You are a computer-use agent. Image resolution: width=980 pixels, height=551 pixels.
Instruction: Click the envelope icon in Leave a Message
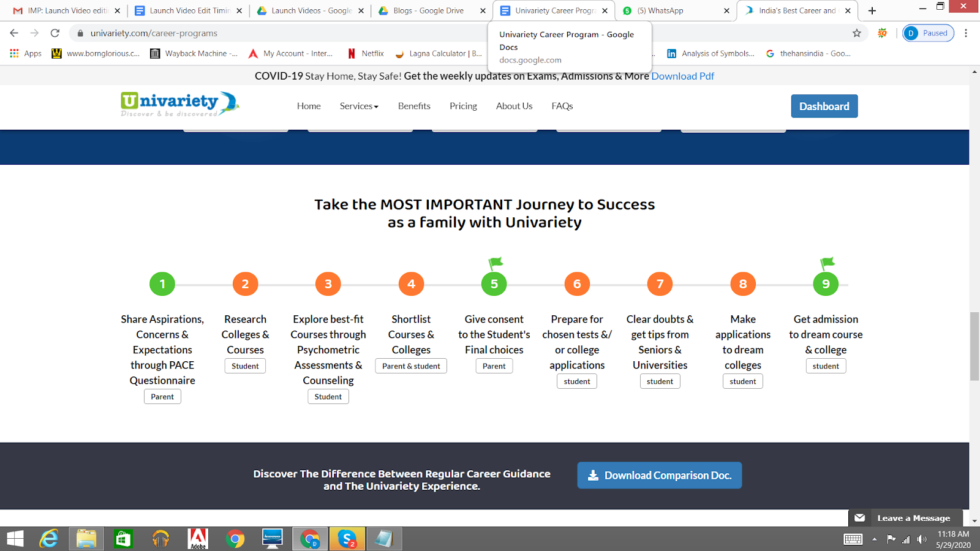click(x=860, y=518)
